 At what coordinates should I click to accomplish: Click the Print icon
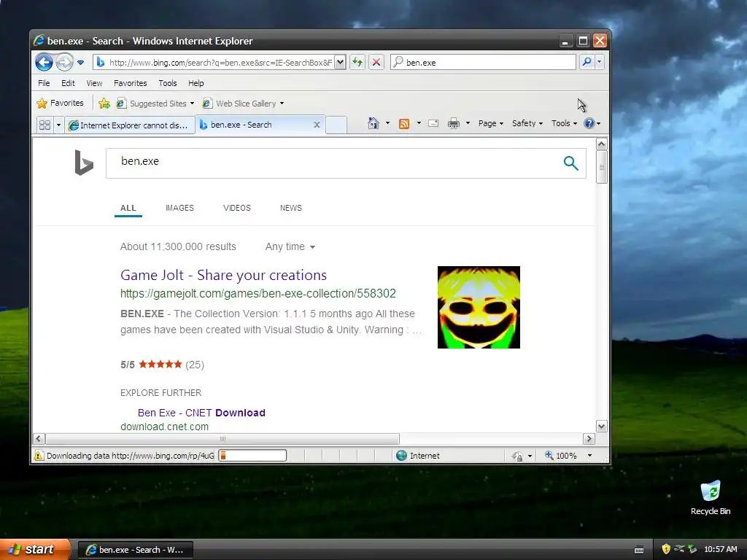coord(454,124)
